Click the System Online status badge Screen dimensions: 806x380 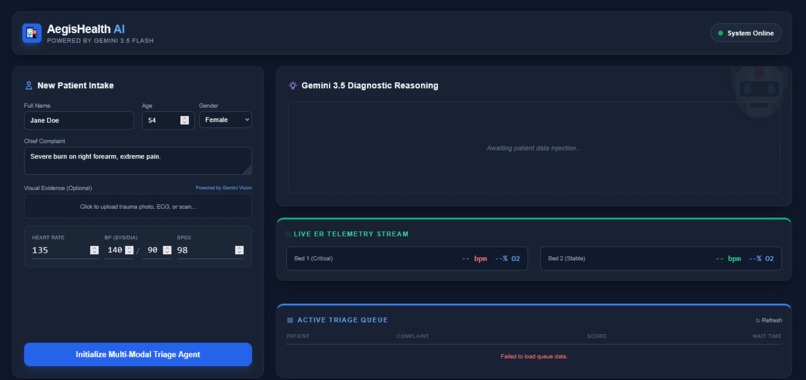tap(746, 33)
